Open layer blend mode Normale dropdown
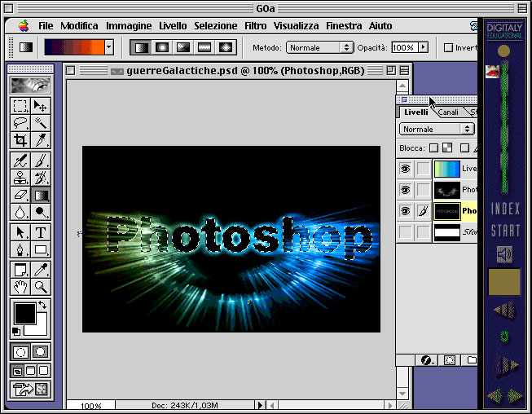The height and width of the screenshot is (414, 532). pyautogui.click(x=437, y=130)
